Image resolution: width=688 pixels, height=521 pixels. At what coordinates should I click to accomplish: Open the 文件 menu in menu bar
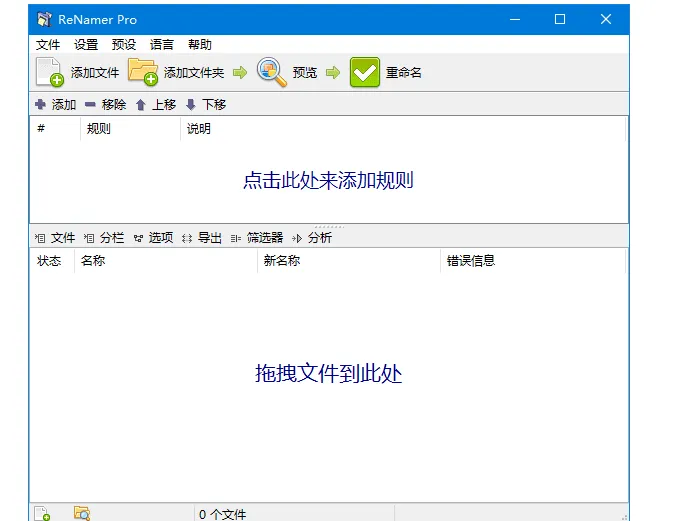pos(47,44)
